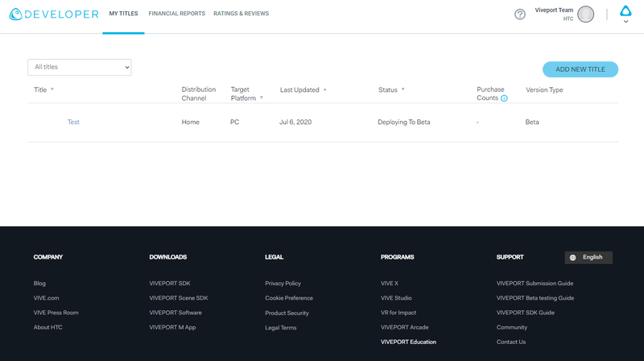644x361 pixels.
Task: Click the Add New Title button
Action: point(580,69)
